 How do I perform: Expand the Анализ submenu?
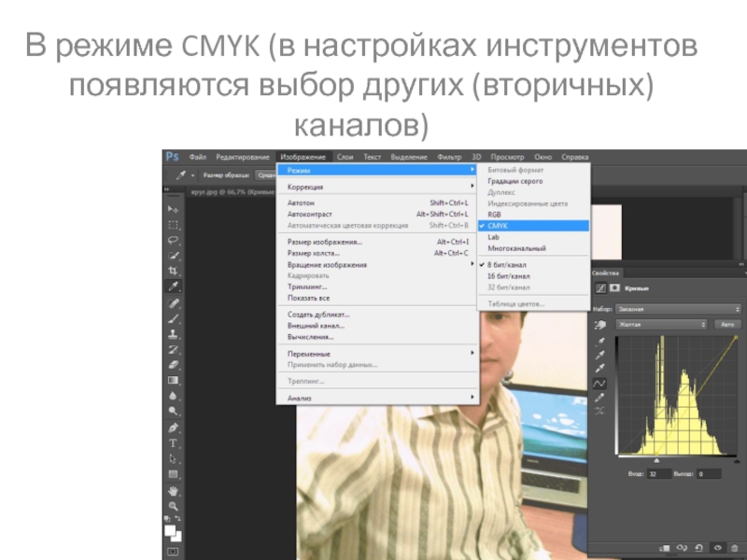click(377, 399)
